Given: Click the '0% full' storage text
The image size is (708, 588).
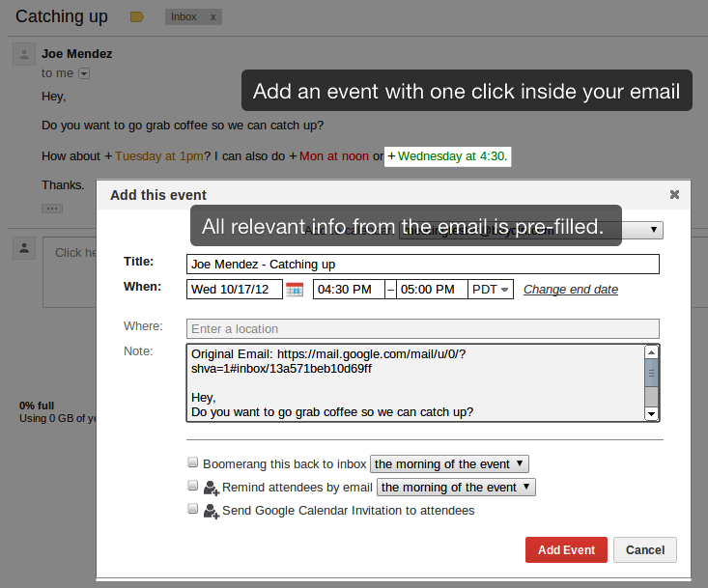Looking at the screenshot, I should tap(37, 406).
